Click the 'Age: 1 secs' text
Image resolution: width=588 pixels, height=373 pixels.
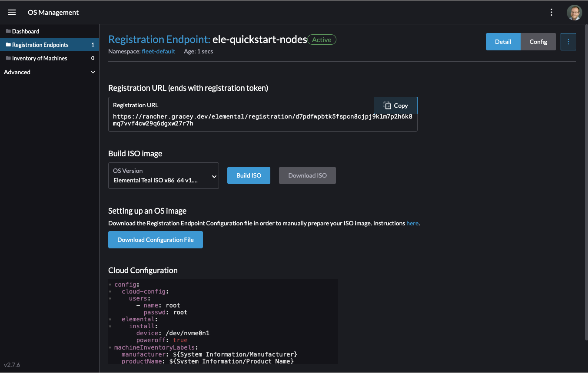(x=198, y=51)
